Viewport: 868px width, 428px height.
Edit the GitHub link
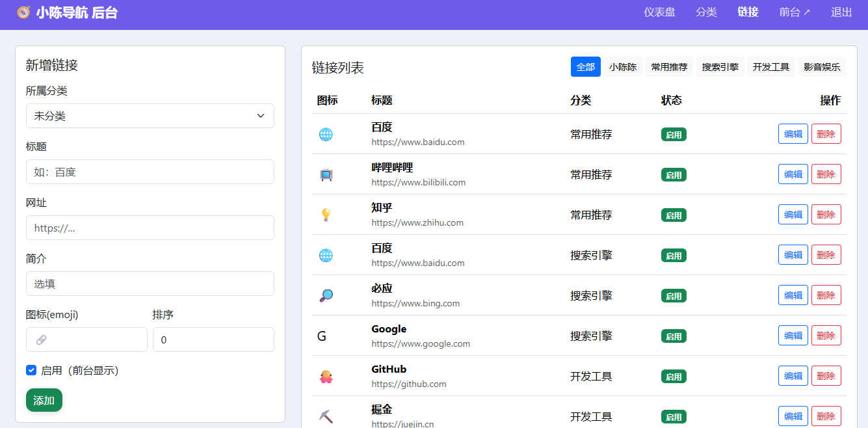click(793, 376)
